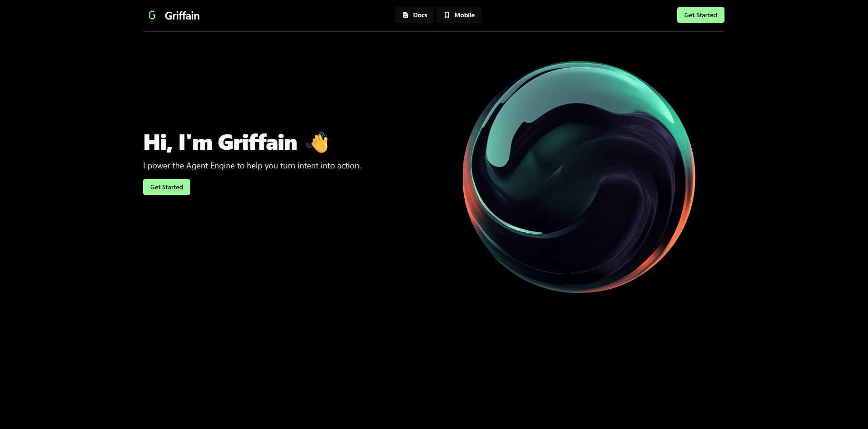Open the Mobile text label
This screenshot has width=868, height=429.
click(464, 15)
